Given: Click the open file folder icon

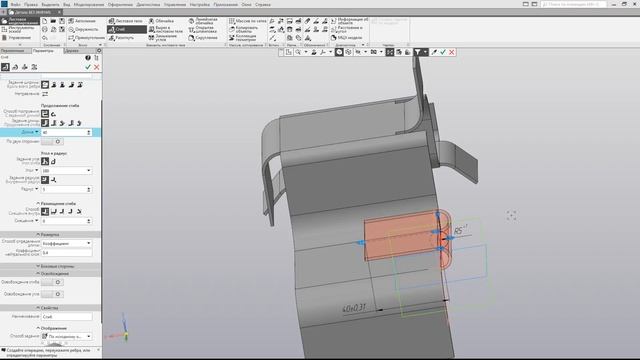Looking at the screenshot, I should tap(53, 21).
